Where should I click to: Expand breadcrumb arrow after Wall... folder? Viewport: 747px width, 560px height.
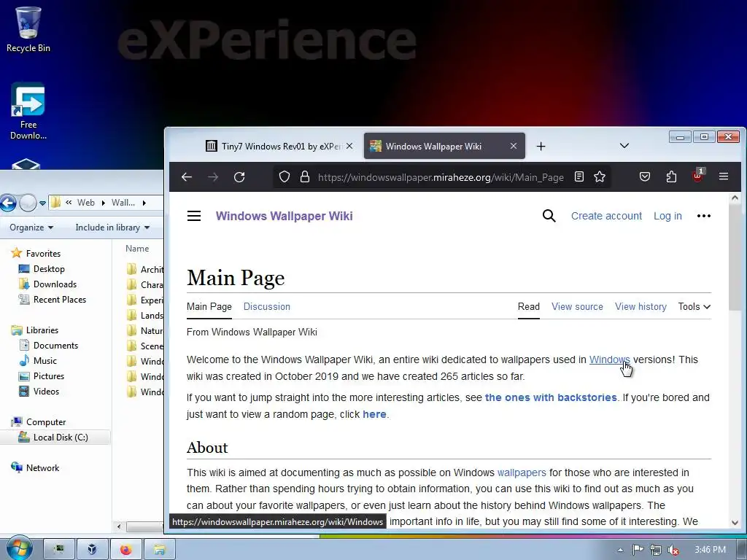[144, 203]
